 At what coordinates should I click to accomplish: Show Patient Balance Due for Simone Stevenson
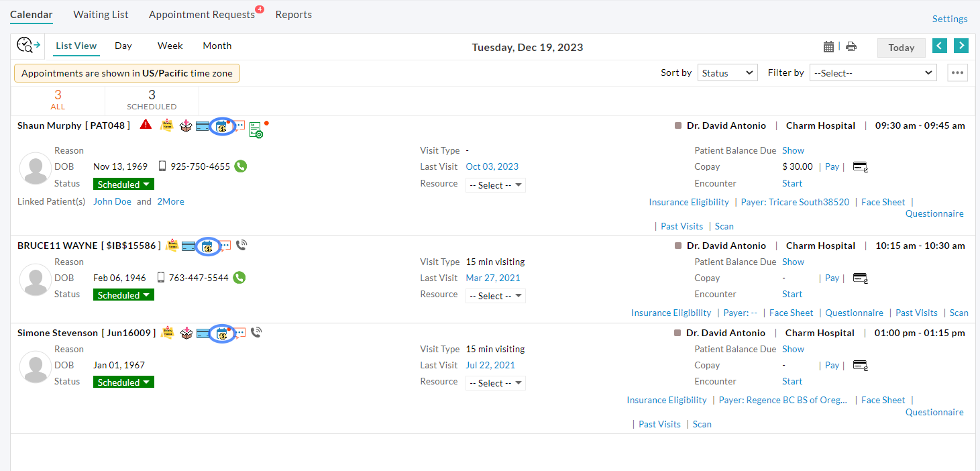(793, 348)
